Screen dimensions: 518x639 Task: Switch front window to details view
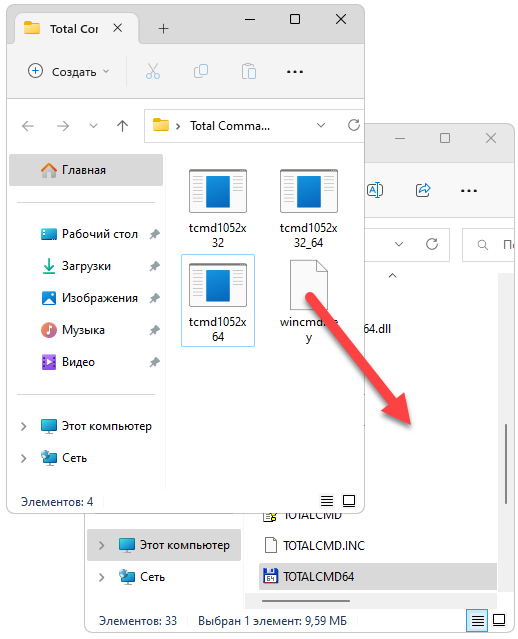pos(327,500)
